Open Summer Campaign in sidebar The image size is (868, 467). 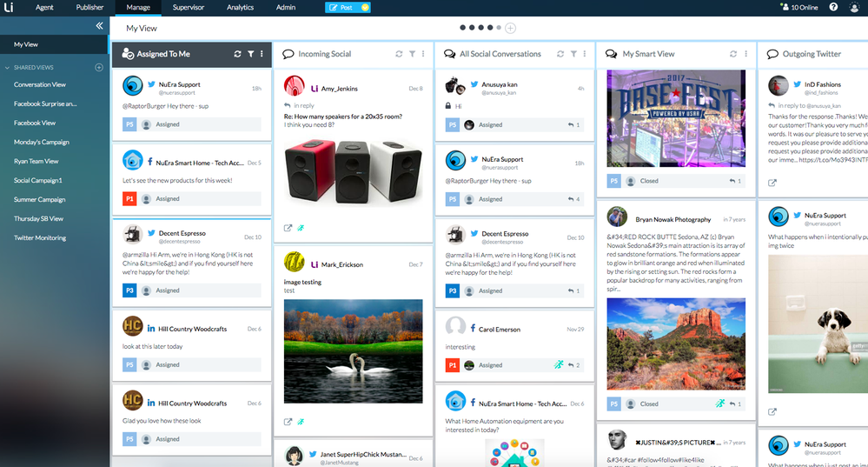(x=39, y=199)
